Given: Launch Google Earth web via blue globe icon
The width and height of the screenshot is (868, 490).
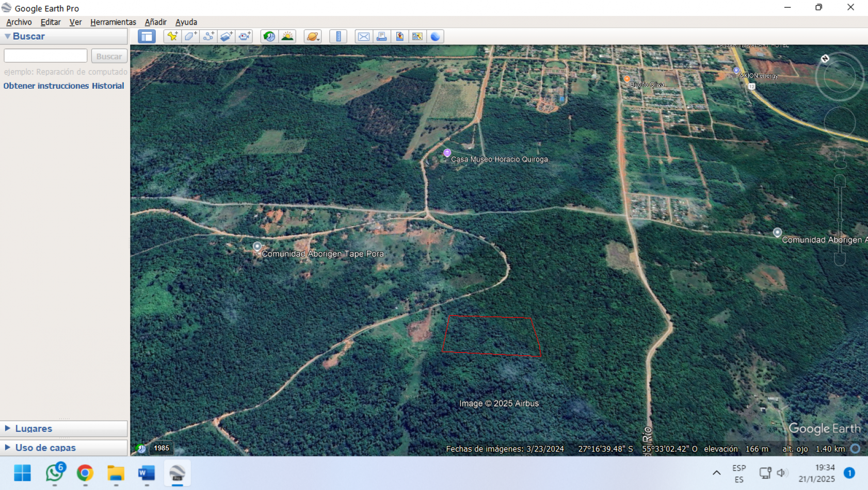Looking at the screenshot, I should coord(436,37).
